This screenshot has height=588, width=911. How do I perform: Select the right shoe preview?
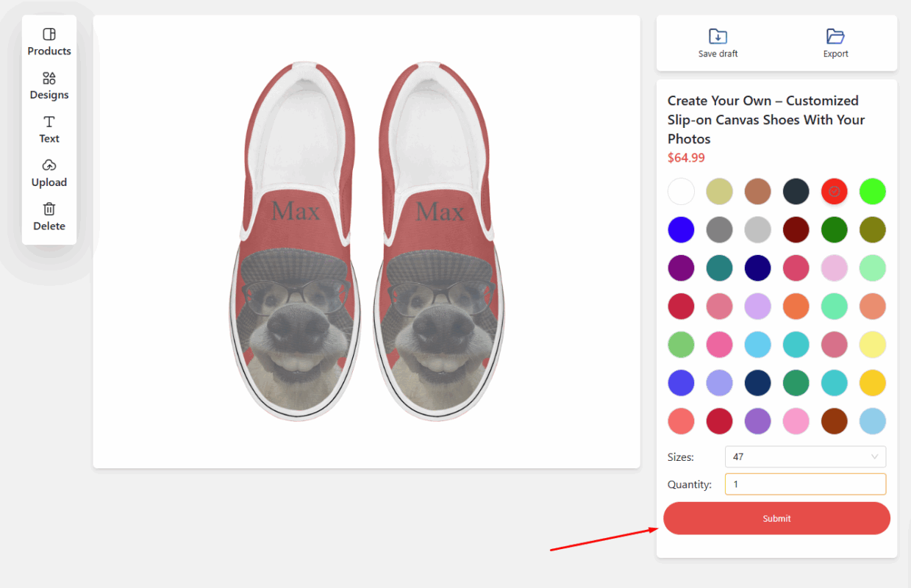439,241
